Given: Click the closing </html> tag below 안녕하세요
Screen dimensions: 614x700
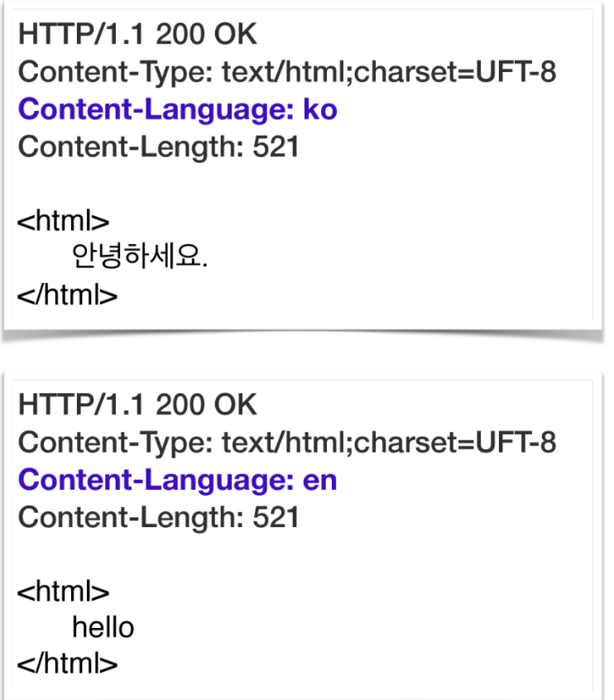Looking at the screenshot, I should pyautogui.click(x=68, y=295).
